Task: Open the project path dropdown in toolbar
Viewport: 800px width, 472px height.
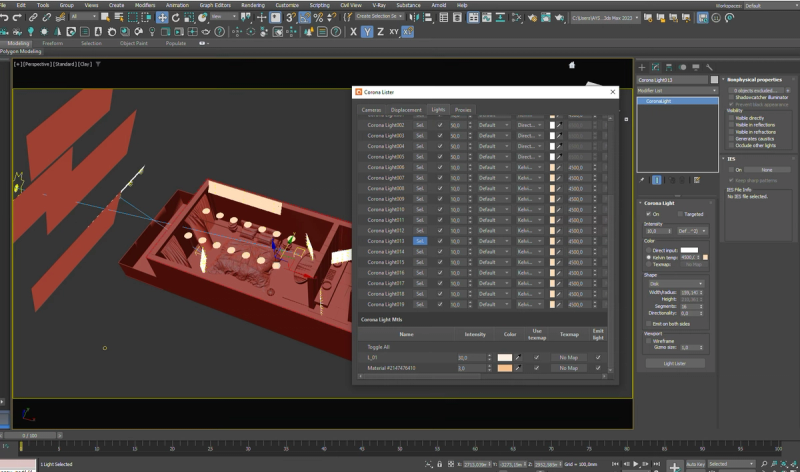Action: point(605,18)
